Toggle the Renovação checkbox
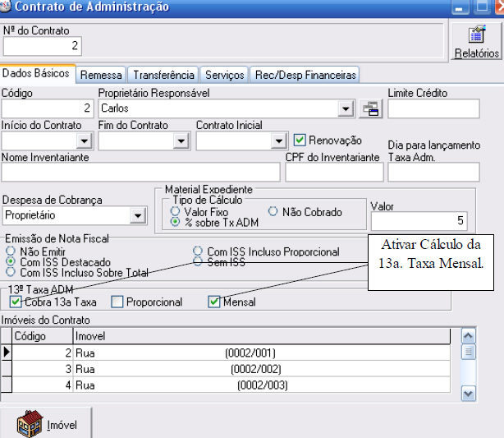Screen dimensions: 504x438 pyautogui.click(x=300, y=141)
